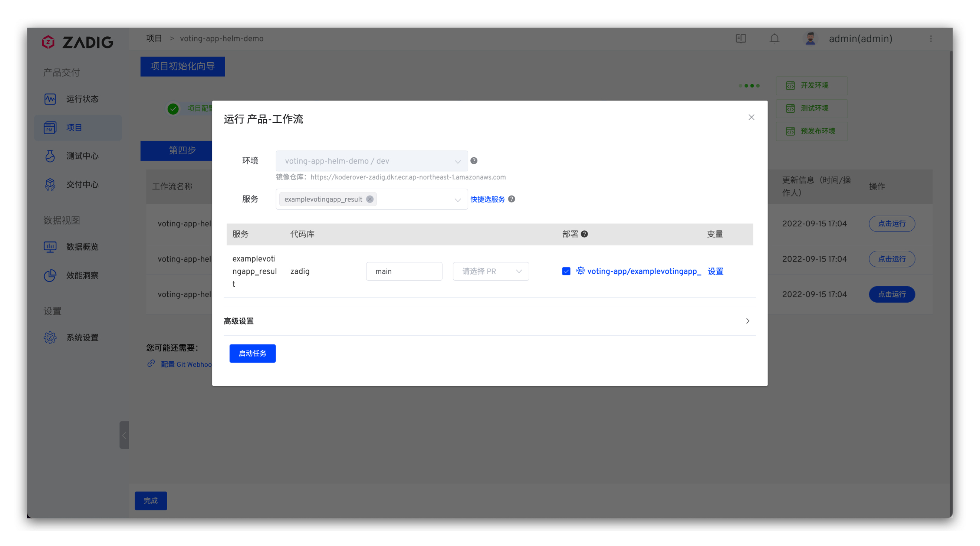This screenshot has height=546, width=980.
Task: Click the main branch input field
Action: tap(404, 271)
